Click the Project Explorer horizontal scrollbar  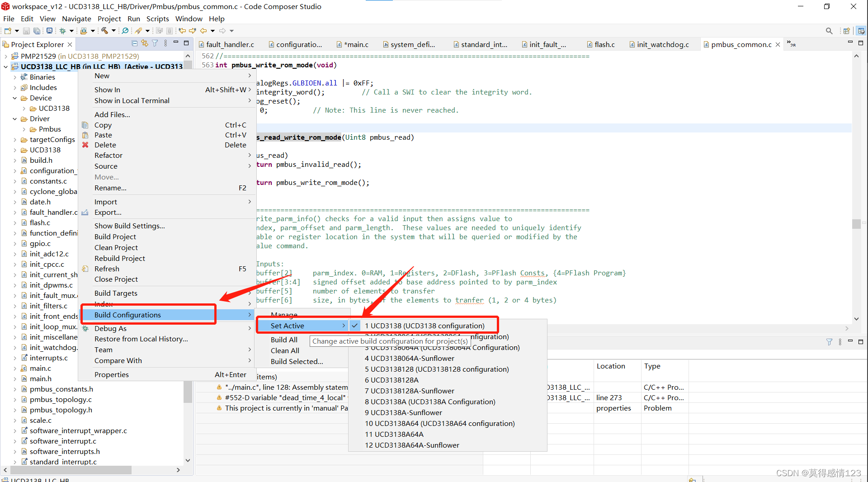pyautogui.click(x=71, y=470)
